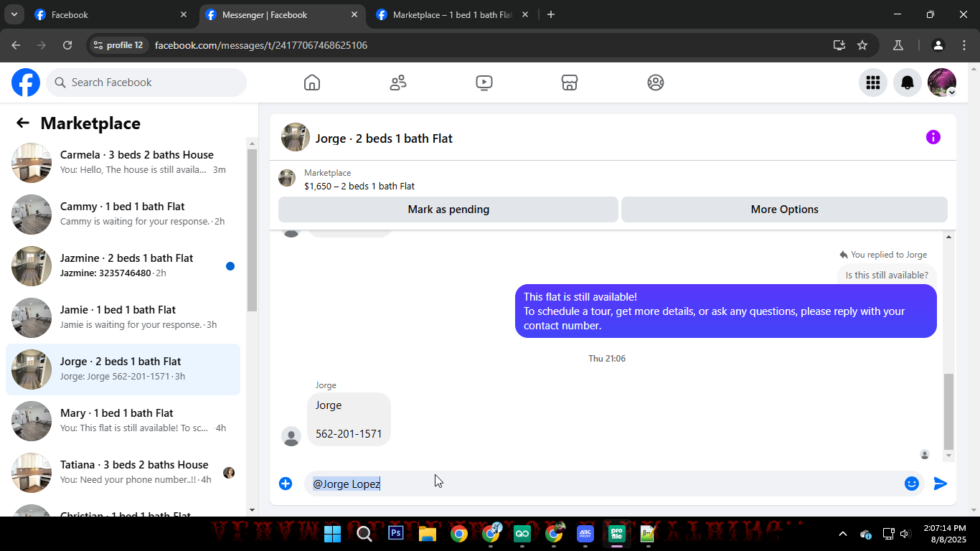Click the install app icon in address bar

tap(839, 45)
